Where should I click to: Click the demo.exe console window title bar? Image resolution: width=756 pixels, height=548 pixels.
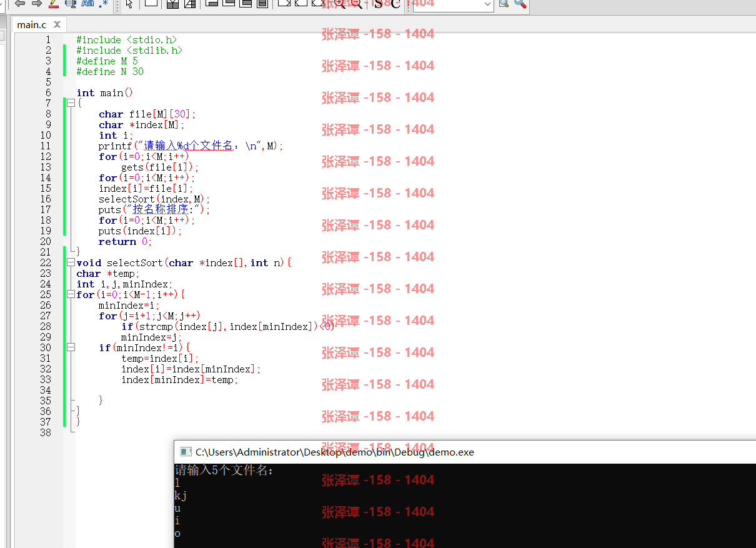point(465,452)
